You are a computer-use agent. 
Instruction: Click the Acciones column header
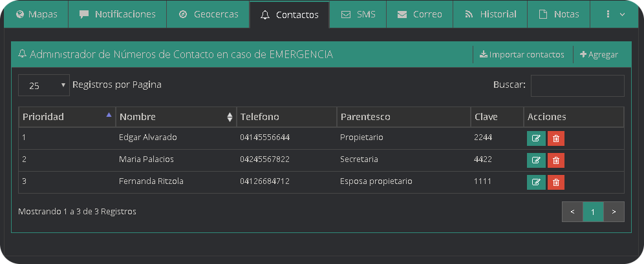(x=574, y=117)
